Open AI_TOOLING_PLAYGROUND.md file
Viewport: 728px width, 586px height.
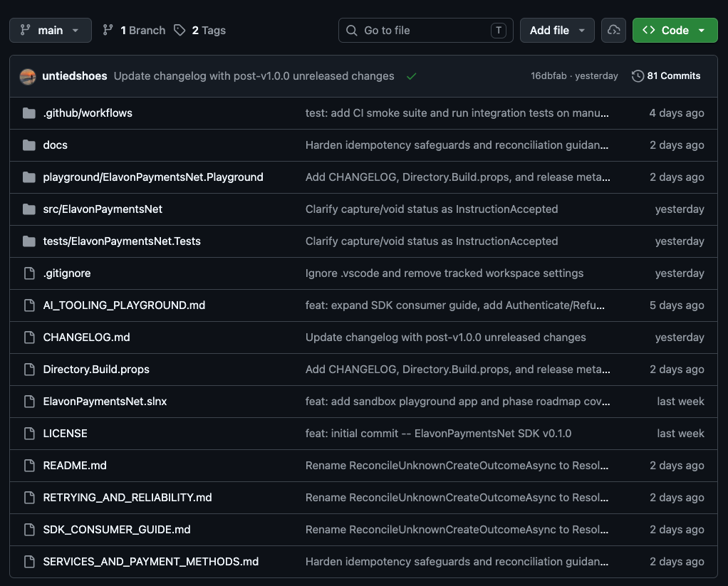124,305
